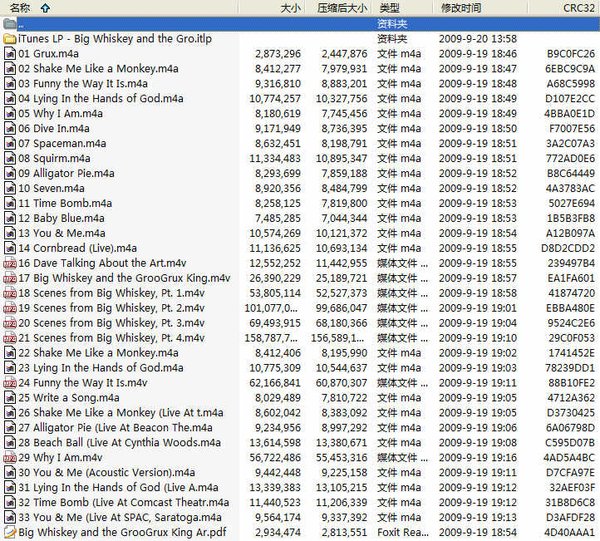Click CRC32 value 4A3783AC

[570, 188]
